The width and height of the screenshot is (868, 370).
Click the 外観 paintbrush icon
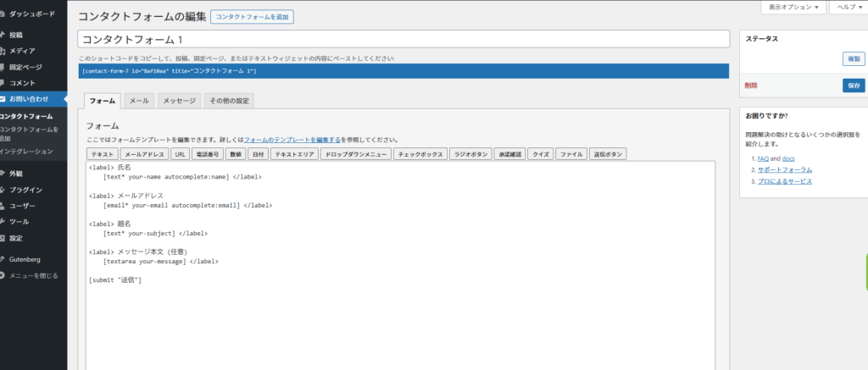point(3,174)
